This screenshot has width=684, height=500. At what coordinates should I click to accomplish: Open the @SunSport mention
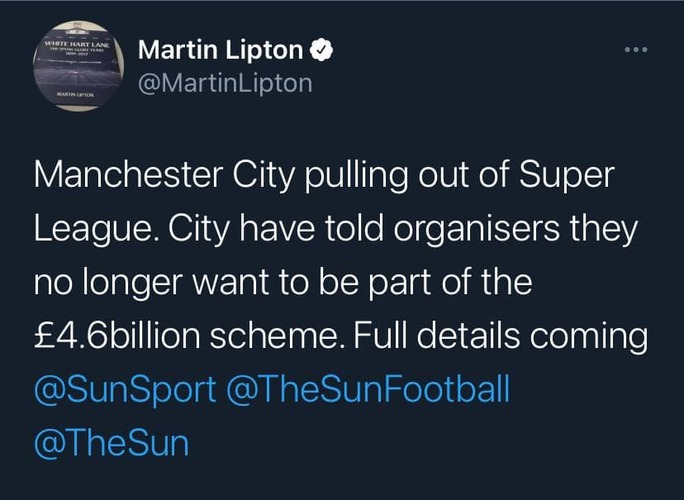click(x=124, y=388)
